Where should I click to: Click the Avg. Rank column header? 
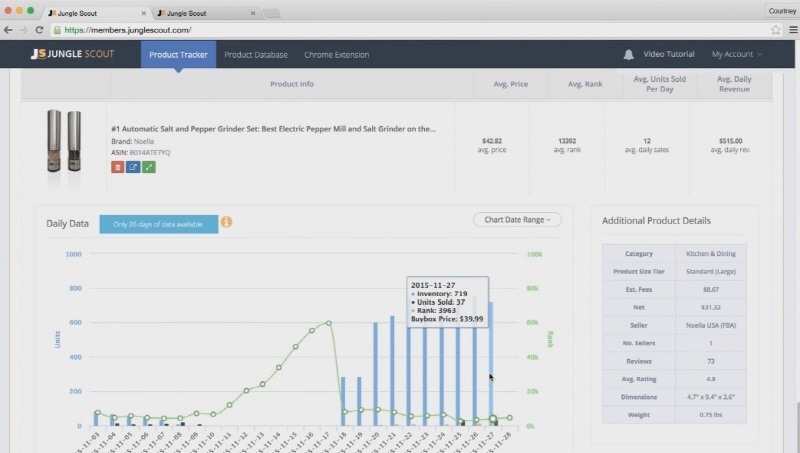(585, 84)
